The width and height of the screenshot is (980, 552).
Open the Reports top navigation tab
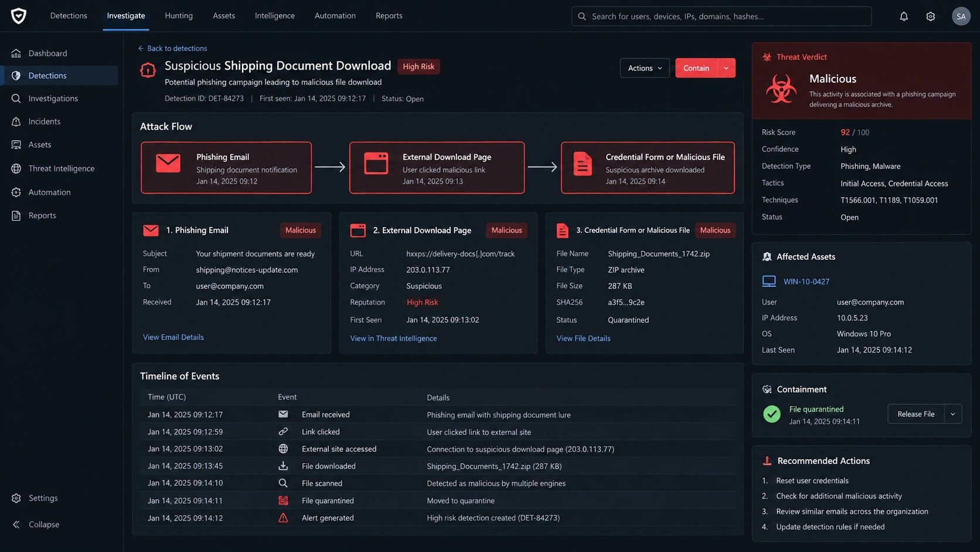click(389, 16)
